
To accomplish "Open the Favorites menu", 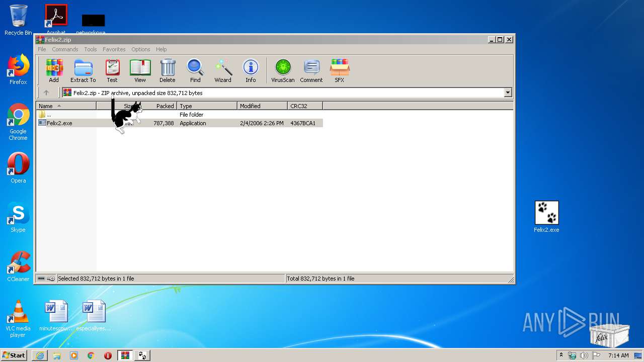I will coord(114,49).
